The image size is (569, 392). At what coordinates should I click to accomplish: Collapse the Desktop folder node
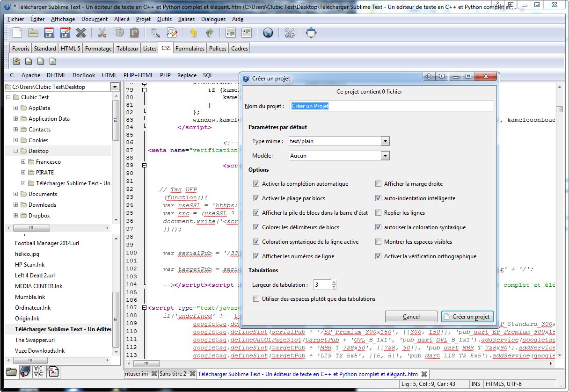point(16,151)
